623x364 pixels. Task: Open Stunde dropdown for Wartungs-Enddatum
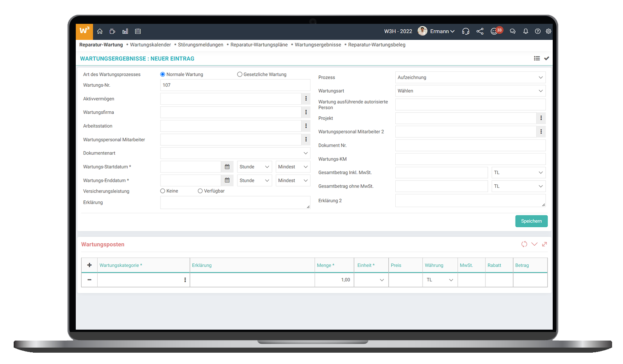click(254, 180)
